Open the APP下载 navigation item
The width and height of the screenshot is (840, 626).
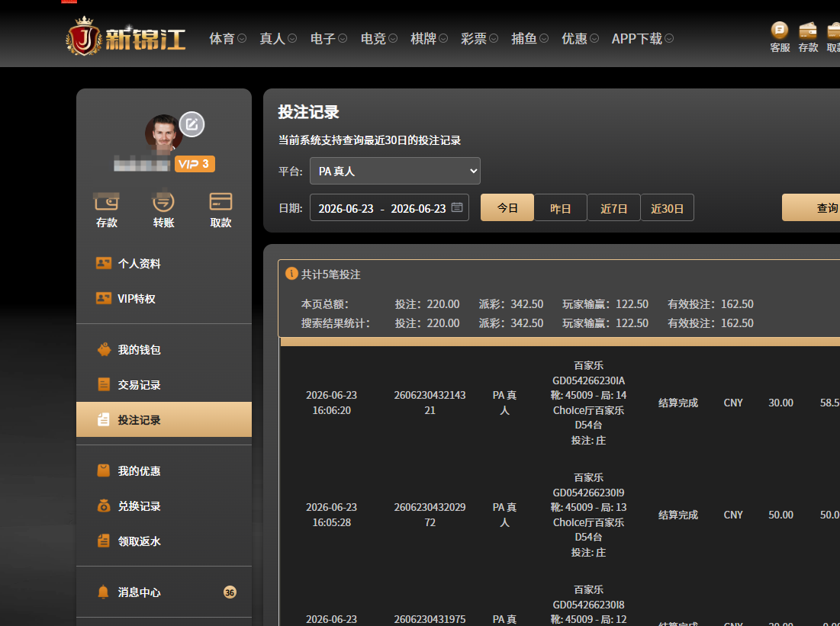[x=637, y=39]
